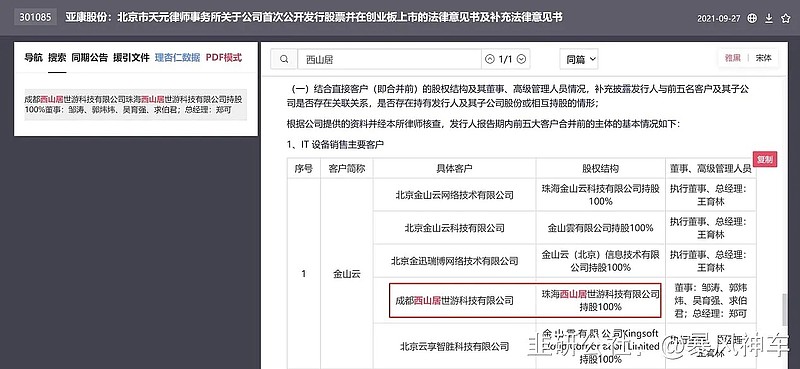Select the 搜索 tab

(x=57, y=58)
